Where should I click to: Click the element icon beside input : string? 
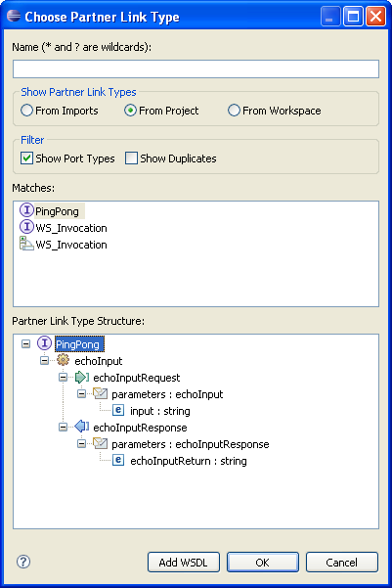pos(118,410)
